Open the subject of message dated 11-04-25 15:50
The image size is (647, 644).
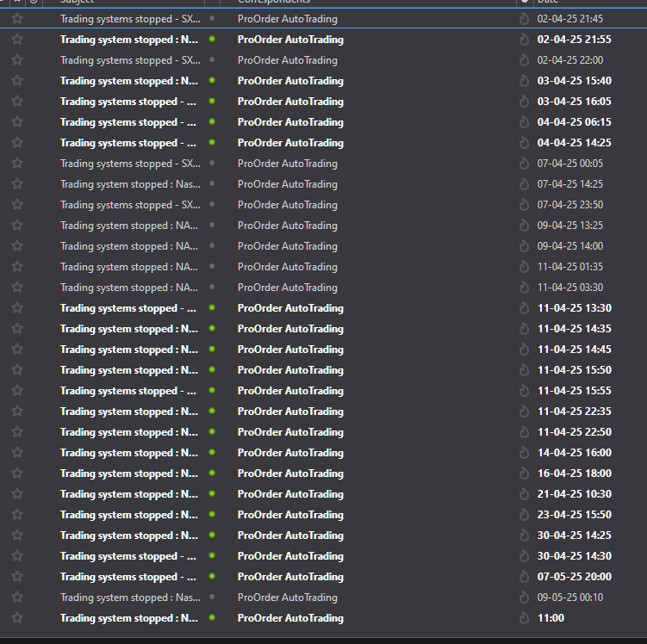tap(129, 370)
